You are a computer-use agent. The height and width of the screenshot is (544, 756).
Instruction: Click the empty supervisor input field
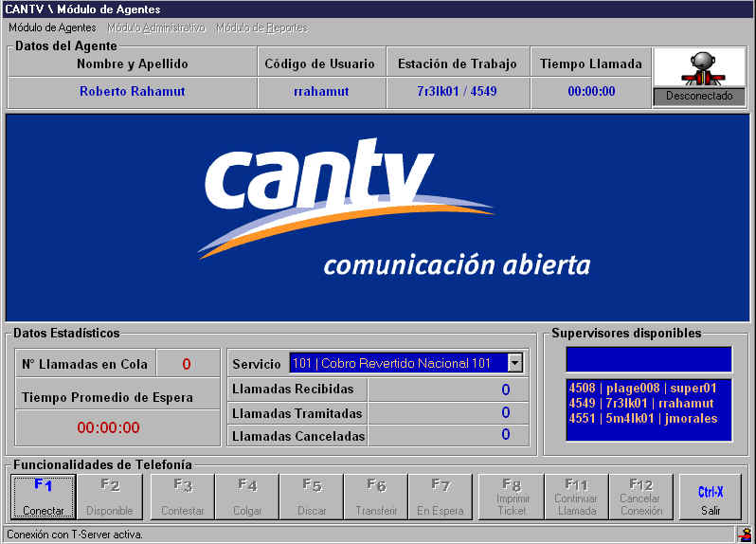pyautogui.click(x=649, y=359)
